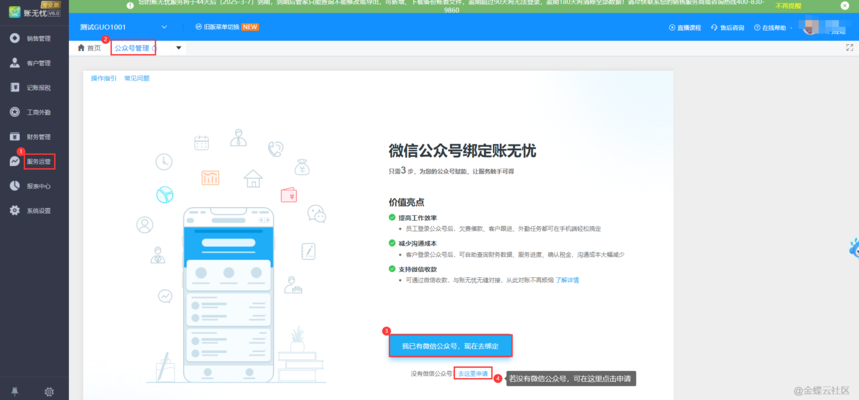Open 操作指引
The height and width of the screenshot is (400, 859).
click(x=104, y=78)
